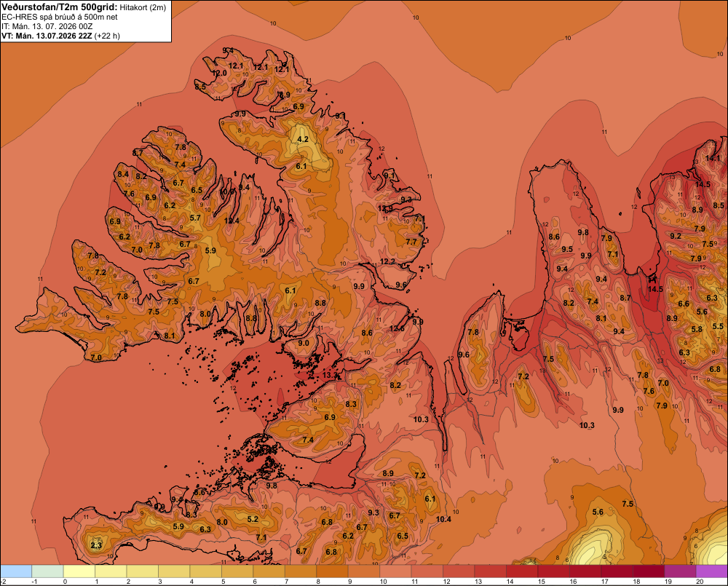Click the initial time "IT: Mán. 13. 07. 2026 00Z"
The image size is (728, 586).
pyautogui.click(x=47, y=26)
